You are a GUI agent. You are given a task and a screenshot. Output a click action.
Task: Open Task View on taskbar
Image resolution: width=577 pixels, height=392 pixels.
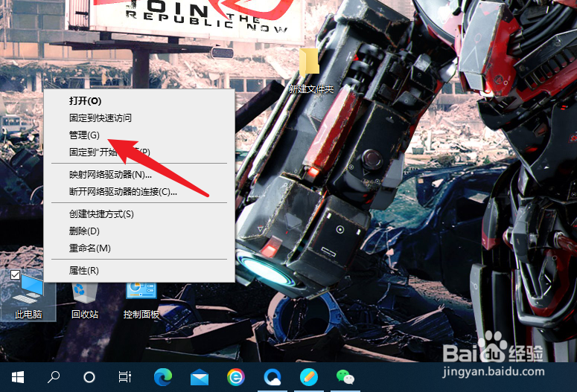tap(125, 377)
